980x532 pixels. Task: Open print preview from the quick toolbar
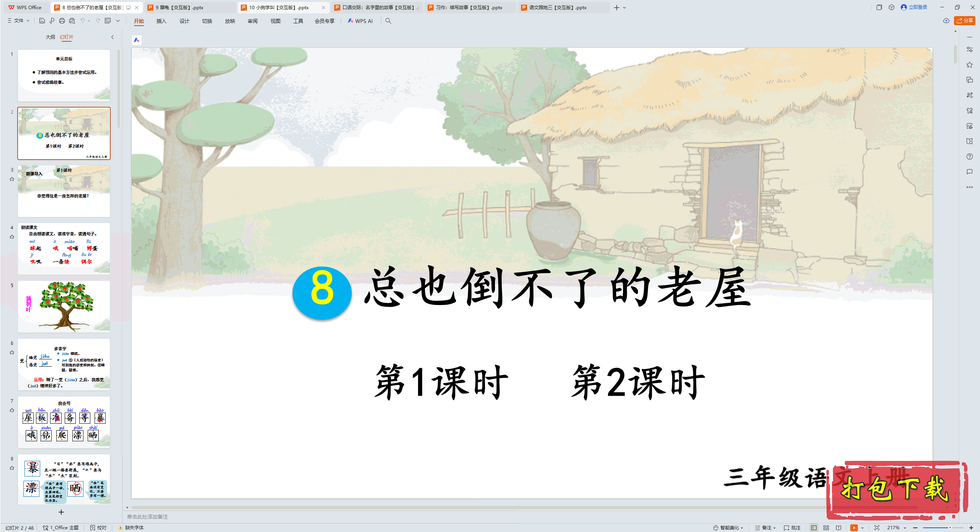coord(72,21)
